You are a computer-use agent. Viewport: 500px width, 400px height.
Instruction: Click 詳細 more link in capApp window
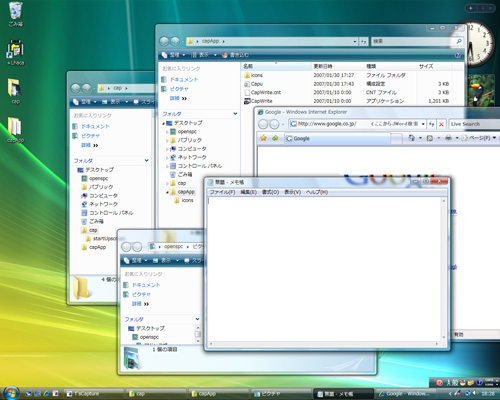178,98
